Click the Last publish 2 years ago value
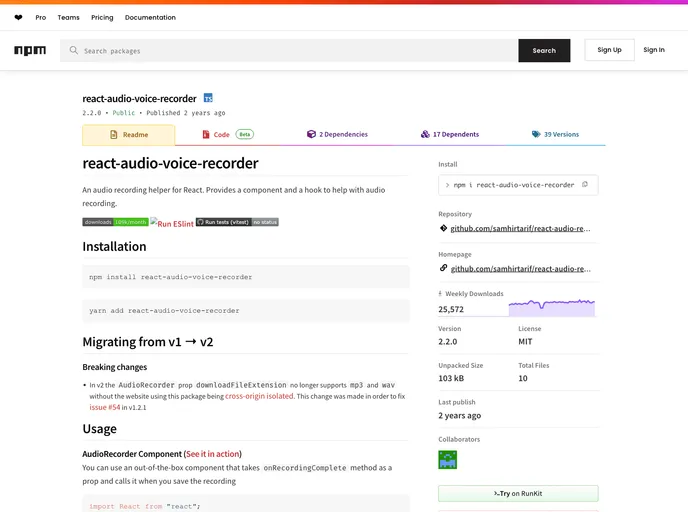The image size is (688, 512). click(459, 415)
